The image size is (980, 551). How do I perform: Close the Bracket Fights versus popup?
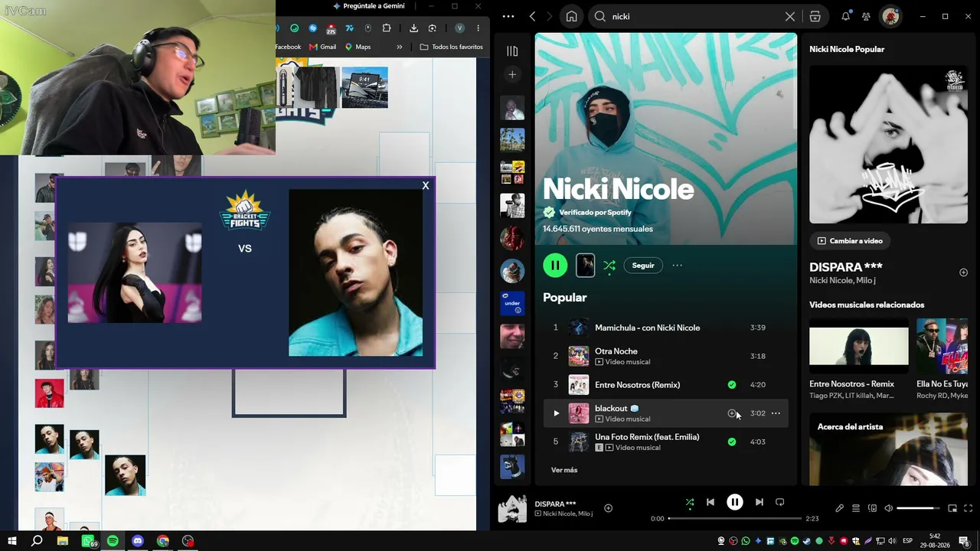tap(426, 185)
